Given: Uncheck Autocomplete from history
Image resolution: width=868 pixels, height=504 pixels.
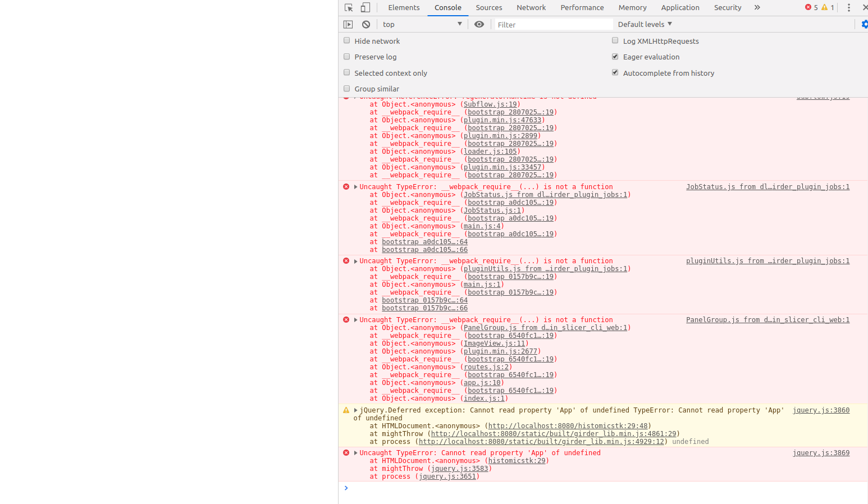Looking at the screenshot, I should (615, 72).
